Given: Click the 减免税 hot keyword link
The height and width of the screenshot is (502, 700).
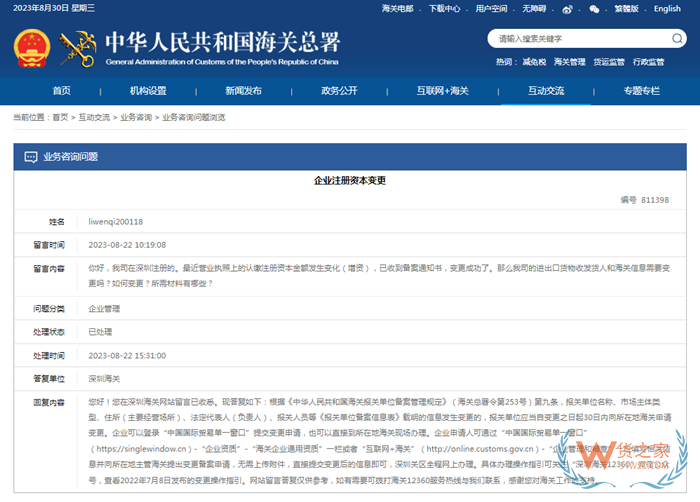Looking at the screenshot, I should click(533, 62).
